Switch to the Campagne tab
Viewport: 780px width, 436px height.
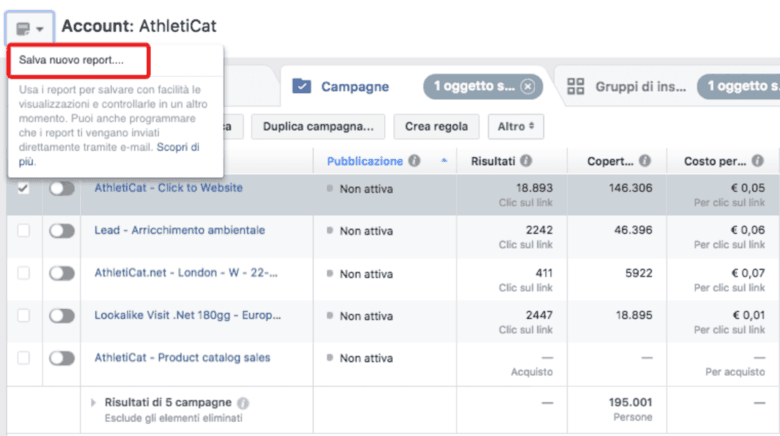355,87
